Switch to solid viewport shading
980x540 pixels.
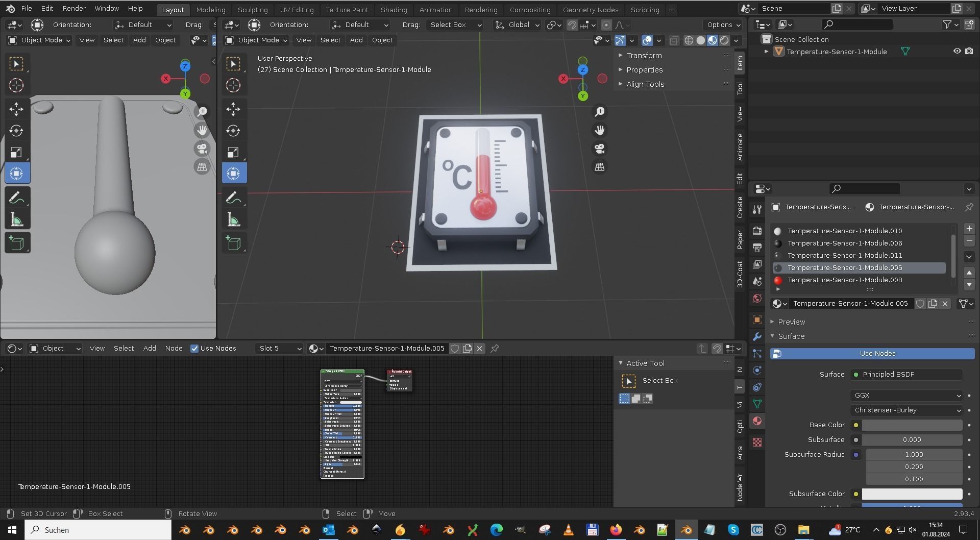700,40
